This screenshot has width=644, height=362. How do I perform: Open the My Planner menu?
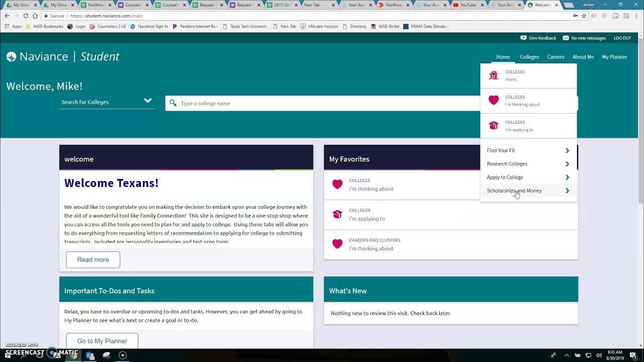click(614, 57)
